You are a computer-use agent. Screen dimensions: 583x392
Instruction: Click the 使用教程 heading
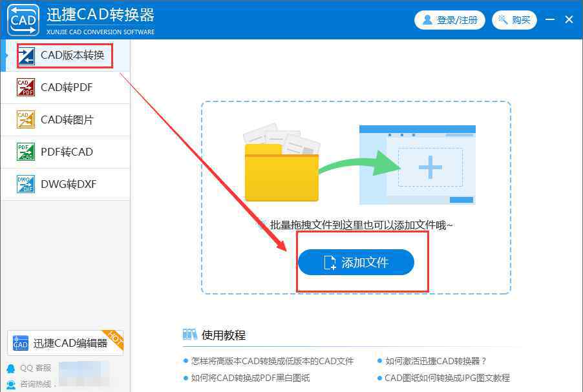[224, 335]
